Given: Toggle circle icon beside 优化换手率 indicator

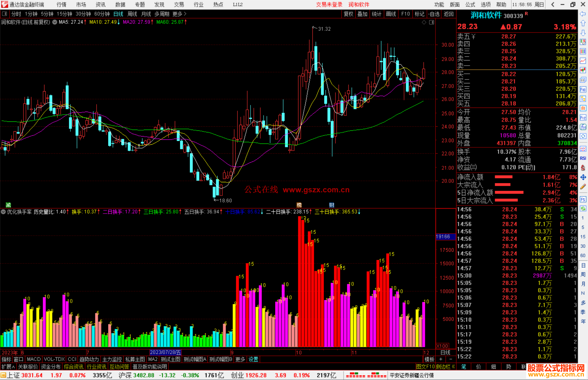Looking at the screenshot, I should coord(3,212).
